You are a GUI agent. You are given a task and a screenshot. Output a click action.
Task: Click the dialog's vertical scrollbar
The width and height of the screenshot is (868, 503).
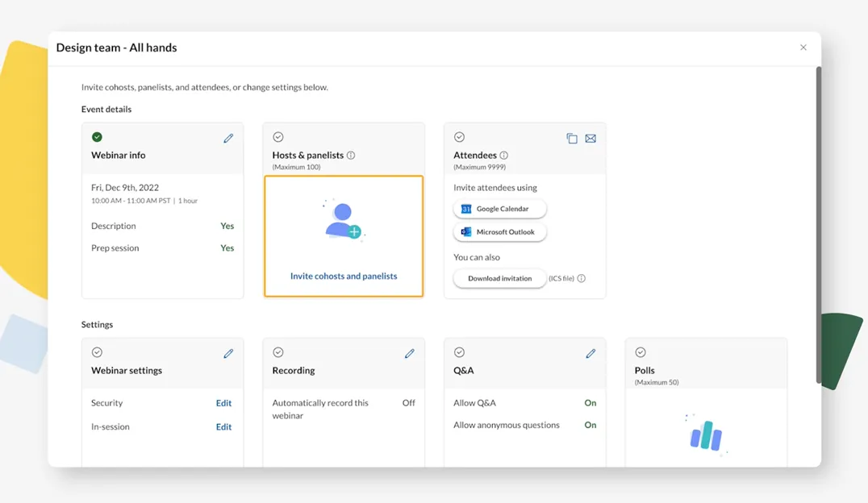818,226
